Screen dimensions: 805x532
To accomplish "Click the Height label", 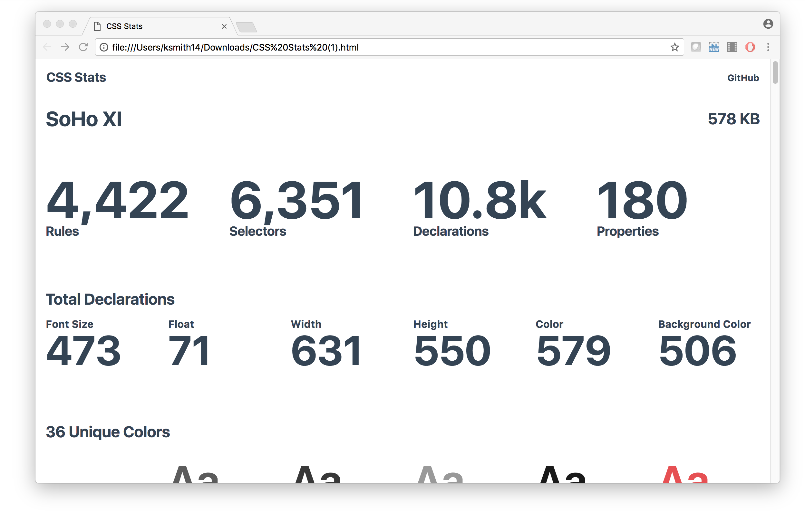I will (x=430, y=324).
